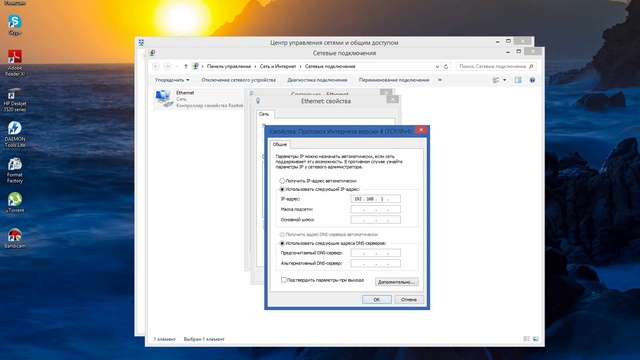The width and height of the screenshot is (640, 360).
Task: Open the Дополнительно... advanced settings button
Action: (x=396, y=282)
